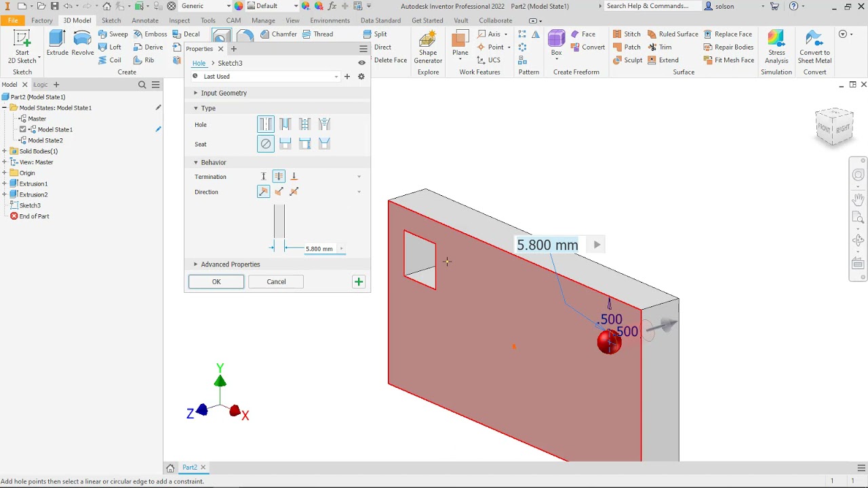Image resolution: width=868 pixels, height=488 pixels.
Task: Select the Revolve tool
Action: [83, 43]
